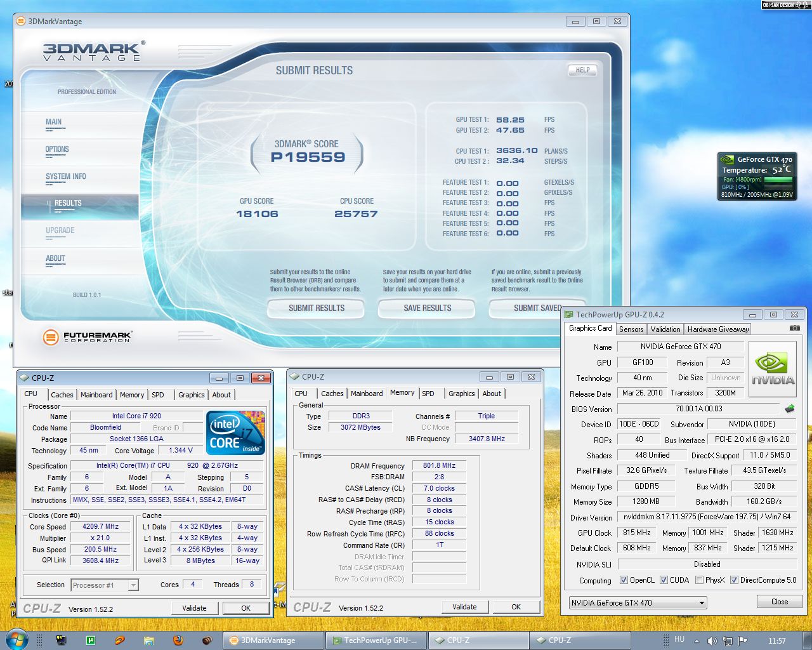This screenshot has width=812, height=650.
Task: Click OK in CPU-Z Memory window
Action: click(516, 607)
